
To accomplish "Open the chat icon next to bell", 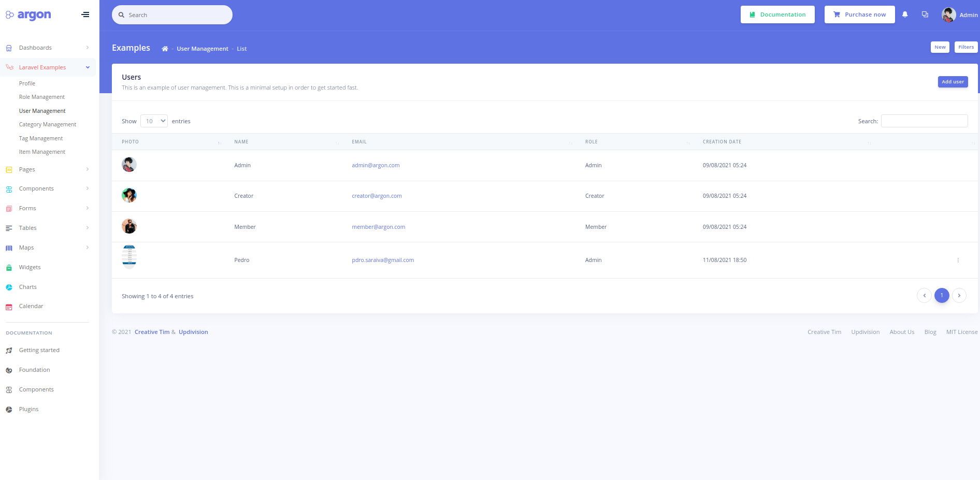I will pyautogui.click(x=925, y=14).
